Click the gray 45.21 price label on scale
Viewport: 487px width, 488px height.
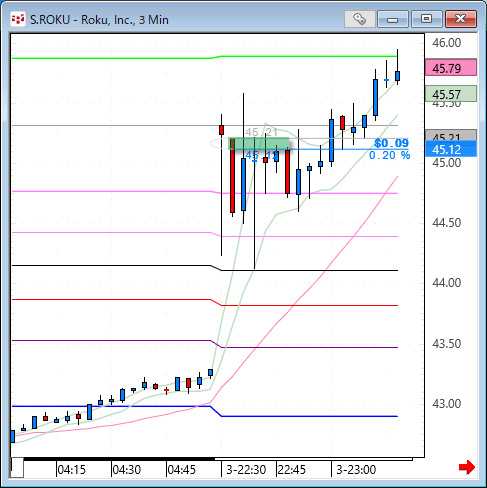coord(451,136)
